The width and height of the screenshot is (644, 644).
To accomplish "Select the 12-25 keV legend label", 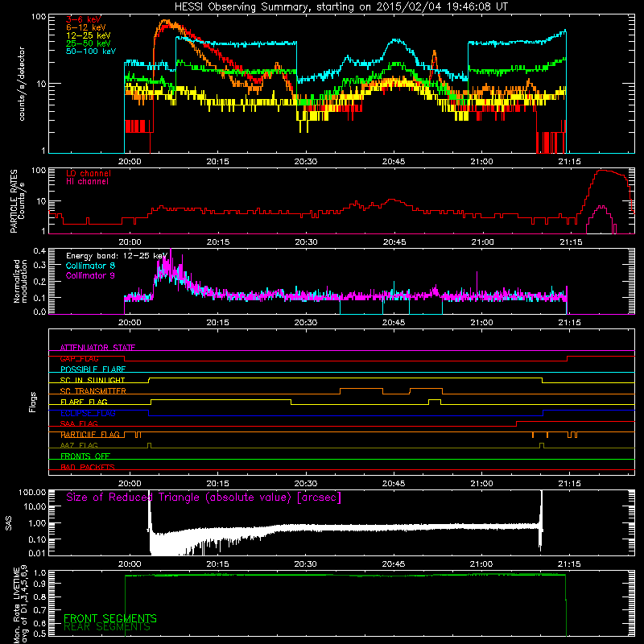I will (88, 35).
